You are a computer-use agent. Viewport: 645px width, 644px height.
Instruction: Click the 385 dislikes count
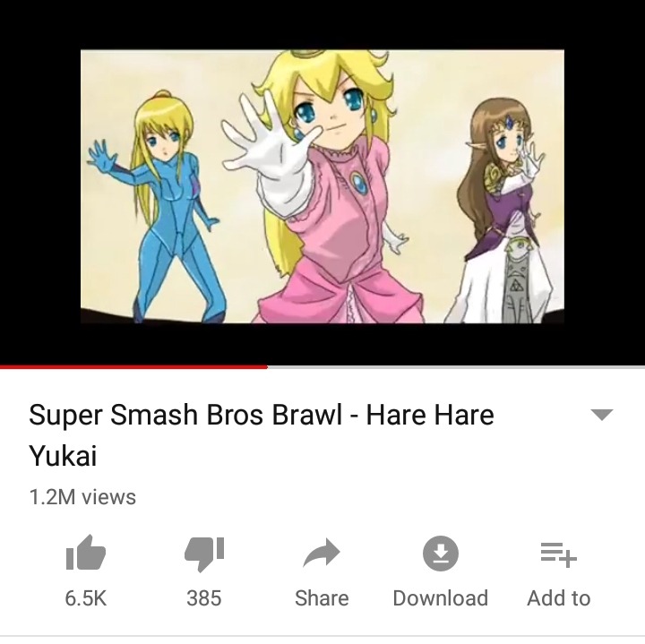204,598
